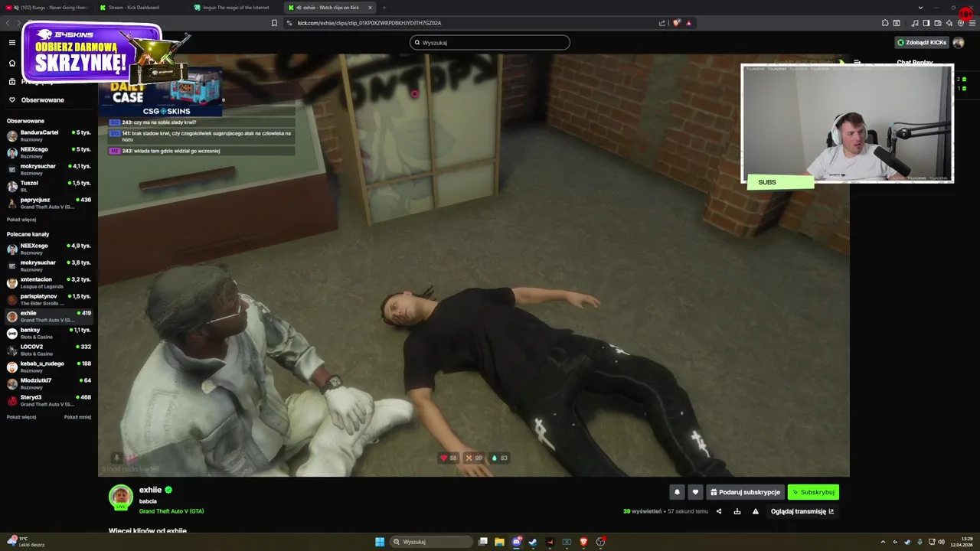The height and width of the screenshot is (551, 980).
Task: Click the Zdobądź KICKs button
Action: point(922,43)
